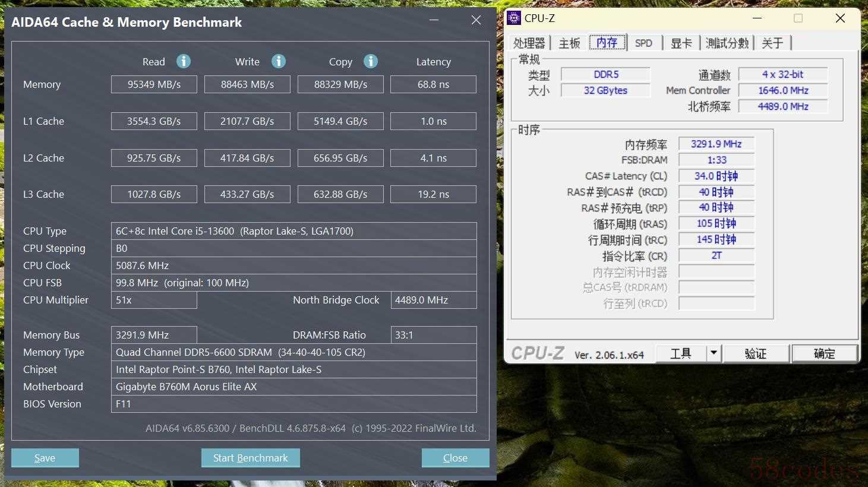Click the tRCD 40 时钟 value
The height and width of the screenshot is (487, 868).
pos(717,192)
